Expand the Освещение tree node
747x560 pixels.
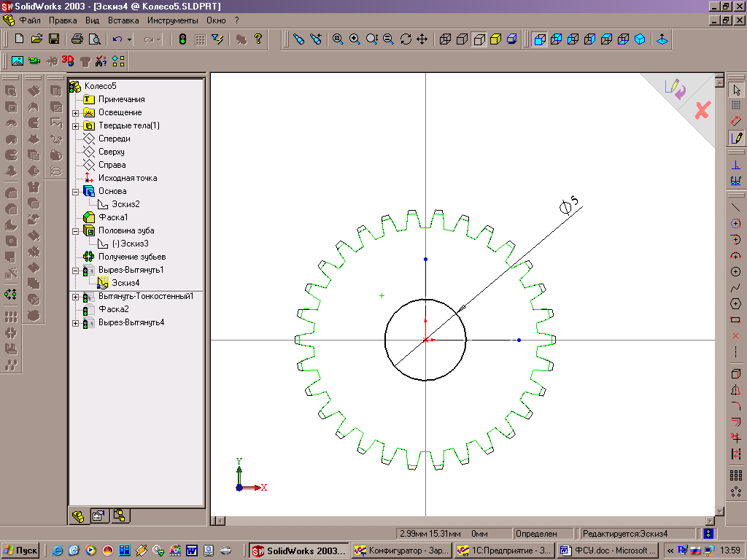(x=75, y=113)
